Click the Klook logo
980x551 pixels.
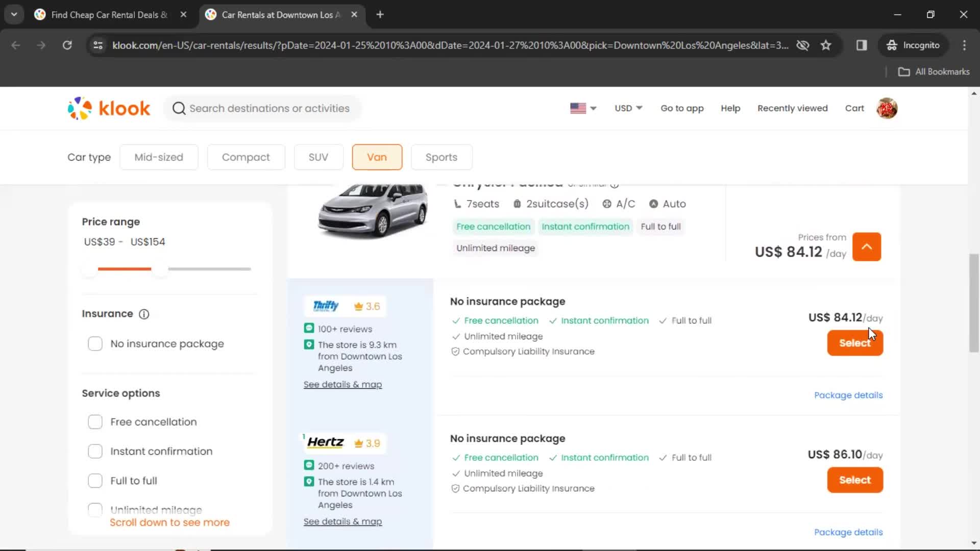tap(109, 108)
